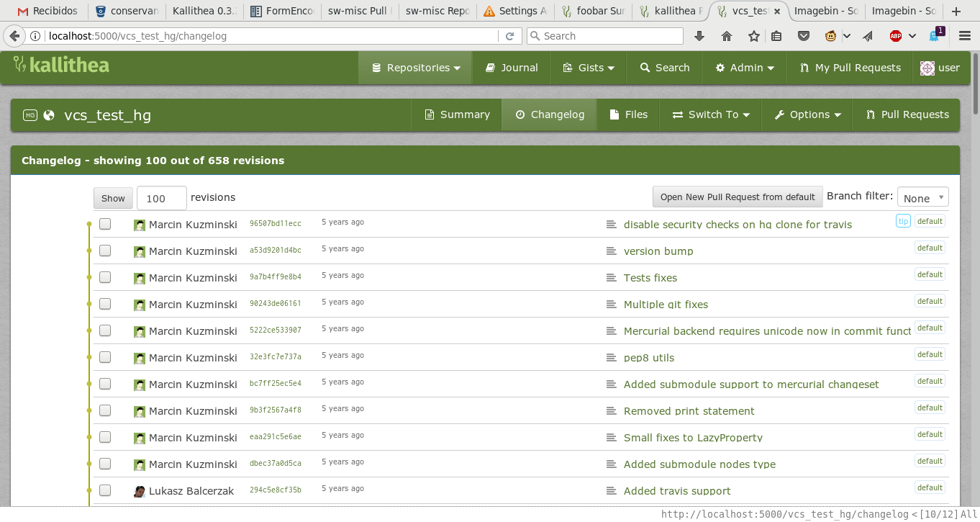Open commit 'disable security checks on hg clone'
Viewport: 980px width, 522px height.
pos(738,225)
